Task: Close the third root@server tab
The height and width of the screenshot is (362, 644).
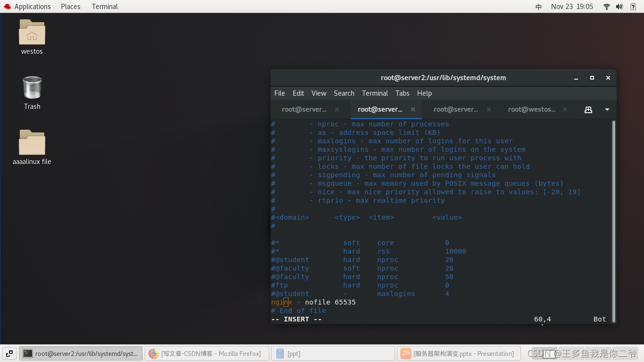Action: point(489,109)
